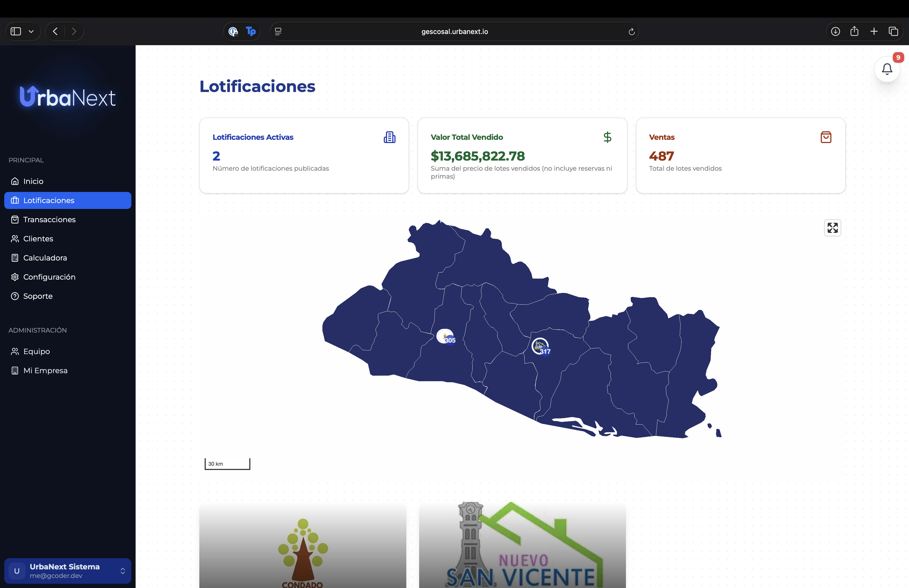The height and width of the screenshot is (588, 909).
Task: Click the shopping bag icon in Ventas card
Action: 826,137
